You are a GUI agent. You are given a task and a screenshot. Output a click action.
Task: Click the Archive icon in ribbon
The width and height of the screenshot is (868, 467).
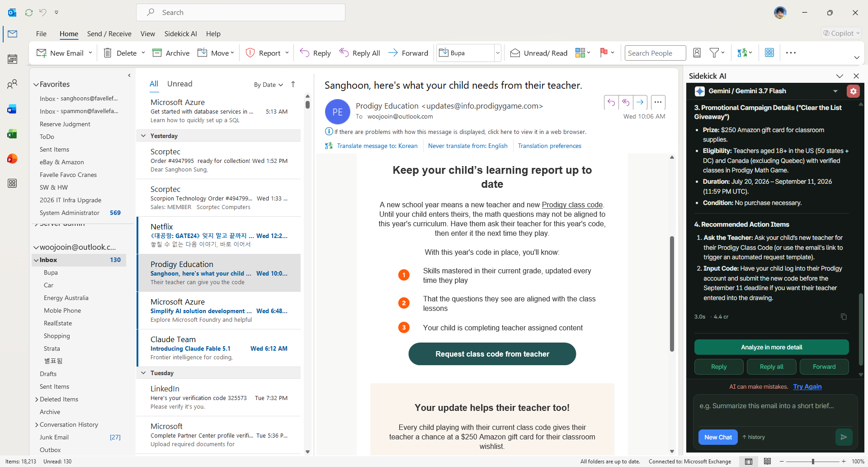point(157,53)
